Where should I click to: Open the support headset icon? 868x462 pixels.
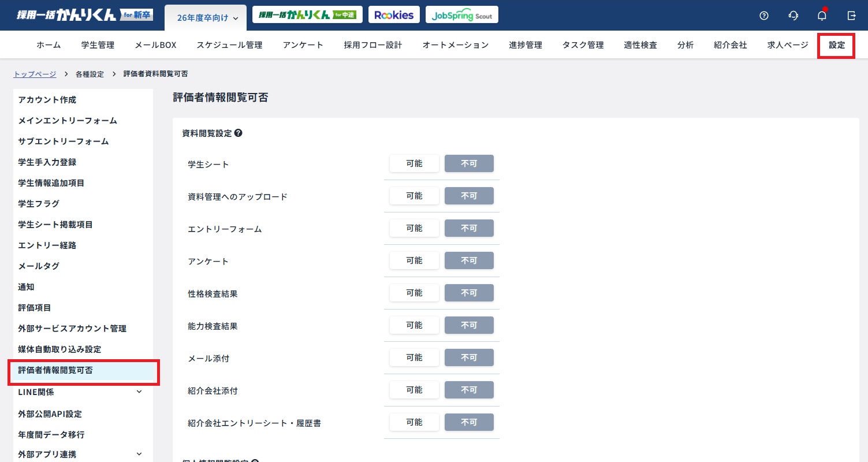(x=794, y=16)
